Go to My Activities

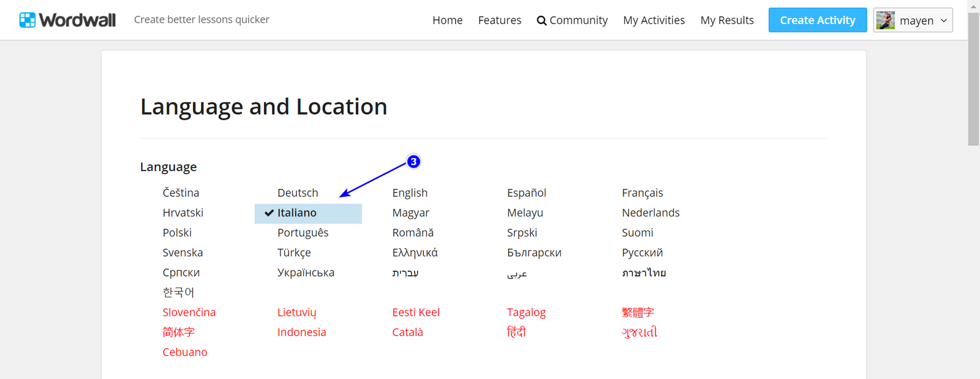tap(654, 20)
